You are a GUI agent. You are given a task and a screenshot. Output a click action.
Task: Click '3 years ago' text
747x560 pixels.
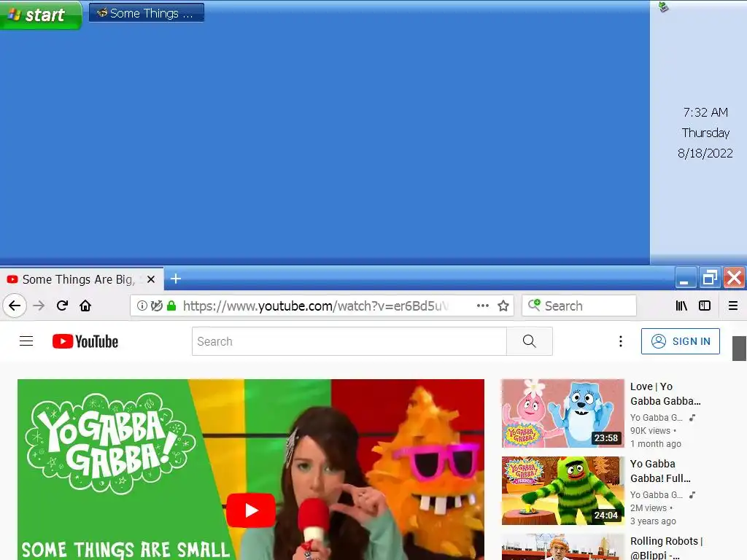(x=653, y=521)
